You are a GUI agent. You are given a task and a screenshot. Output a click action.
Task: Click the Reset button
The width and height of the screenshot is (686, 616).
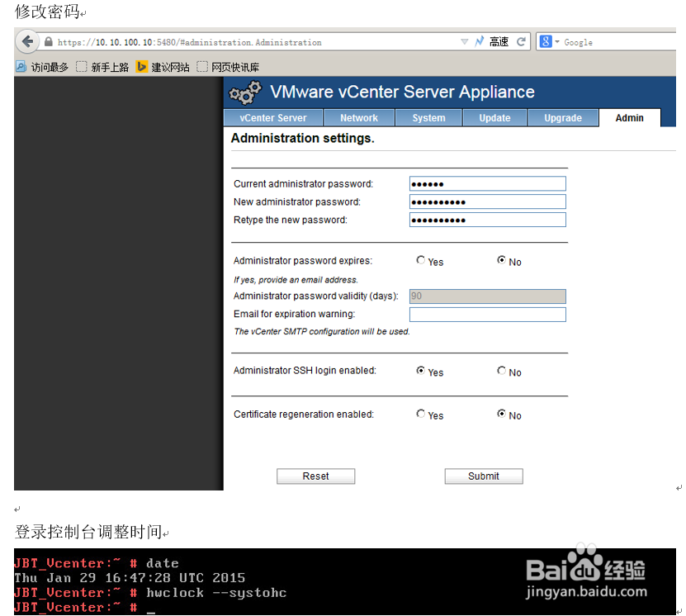[315, 476]
